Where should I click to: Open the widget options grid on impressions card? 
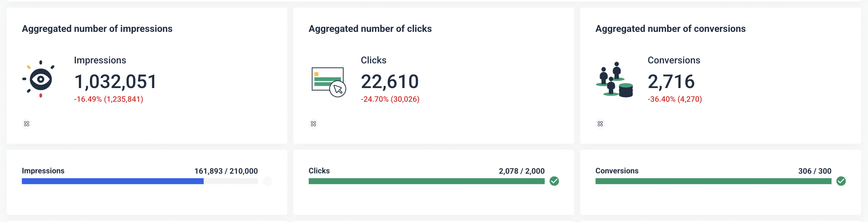tap(27, 123)
